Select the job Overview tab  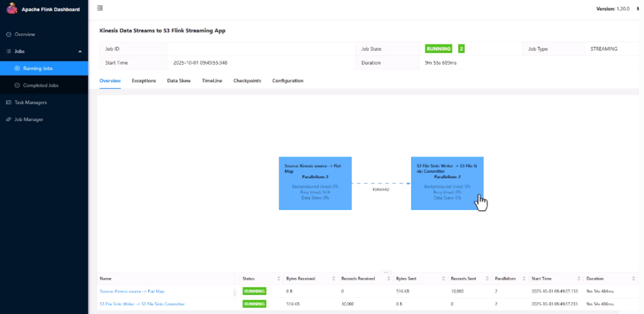110,81
